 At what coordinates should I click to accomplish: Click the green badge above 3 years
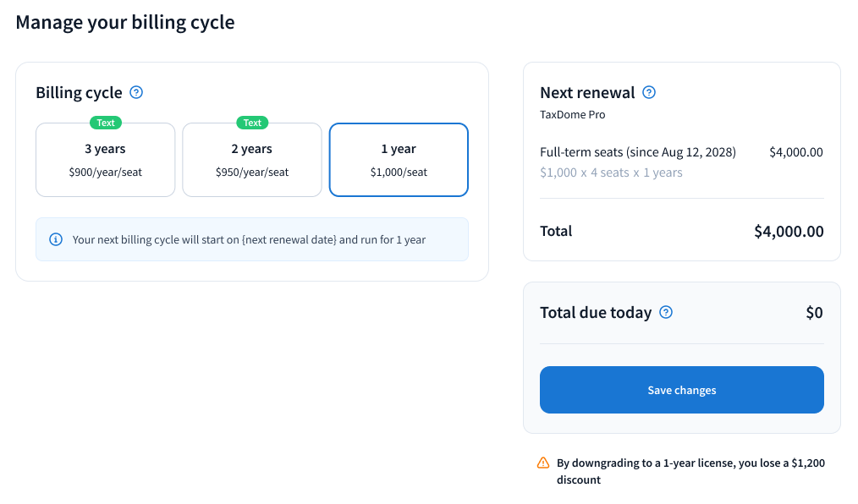tap(106, 123)
